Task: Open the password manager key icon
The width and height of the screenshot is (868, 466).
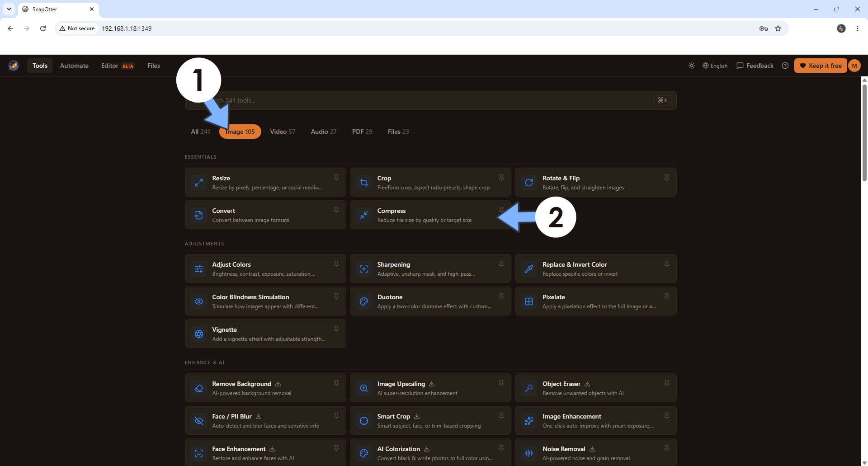Action: tap(764, 28)
